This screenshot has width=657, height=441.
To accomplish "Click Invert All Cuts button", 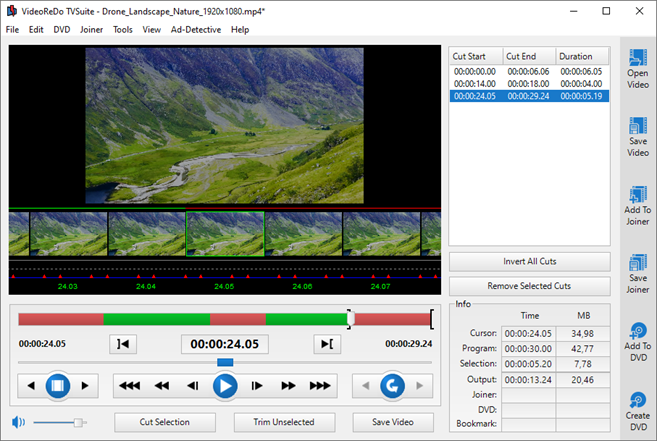I will tap(530, 262).
